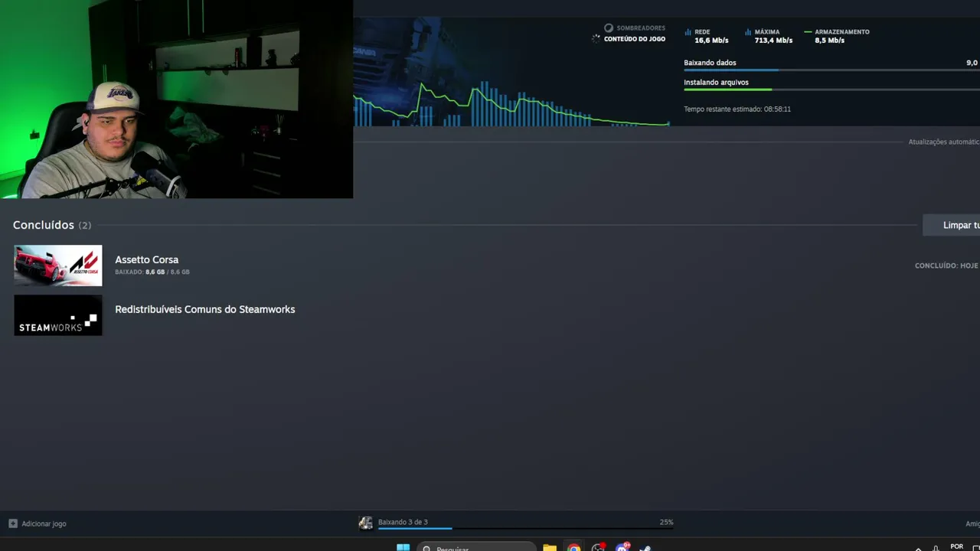Viewport: 980px width, 551px height.
Task: Click the Rede 16,6 Mb/s value
Action: coord(711,41)
